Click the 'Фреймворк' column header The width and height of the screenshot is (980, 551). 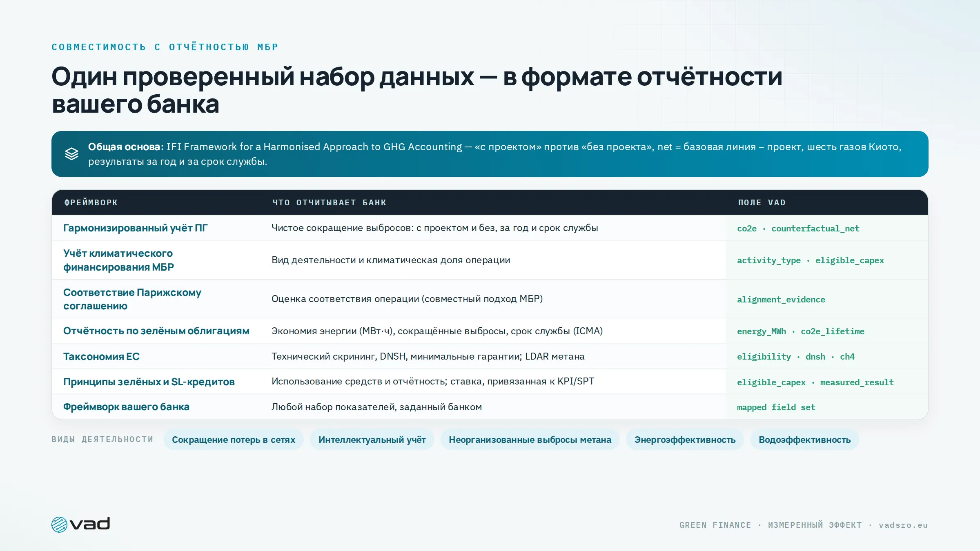pyautogui.click(x=91, y=202)
